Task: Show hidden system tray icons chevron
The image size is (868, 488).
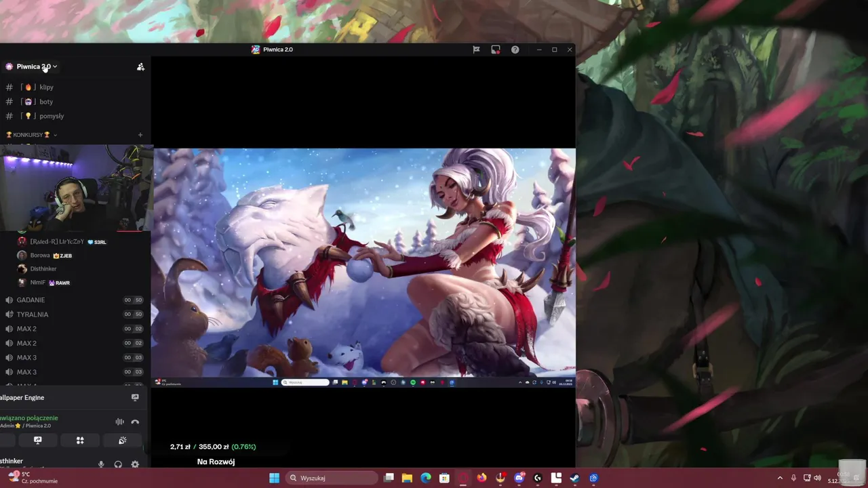Action: [x=780, y=478]
